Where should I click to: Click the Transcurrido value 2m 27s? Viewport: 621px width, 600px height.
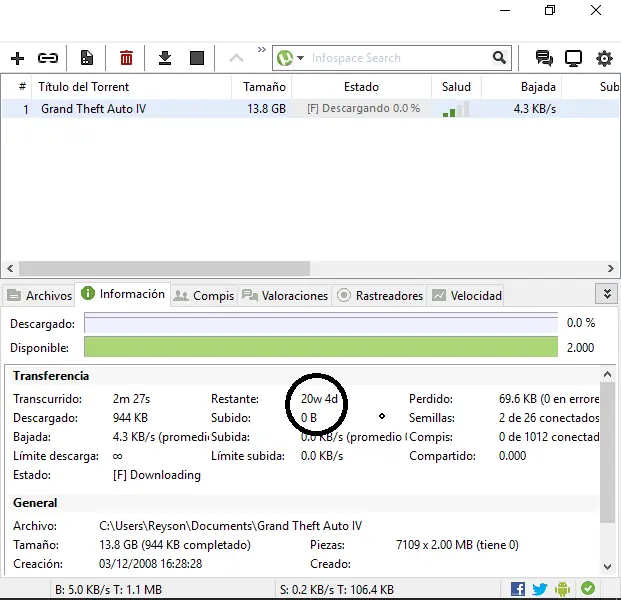point(131,399)
